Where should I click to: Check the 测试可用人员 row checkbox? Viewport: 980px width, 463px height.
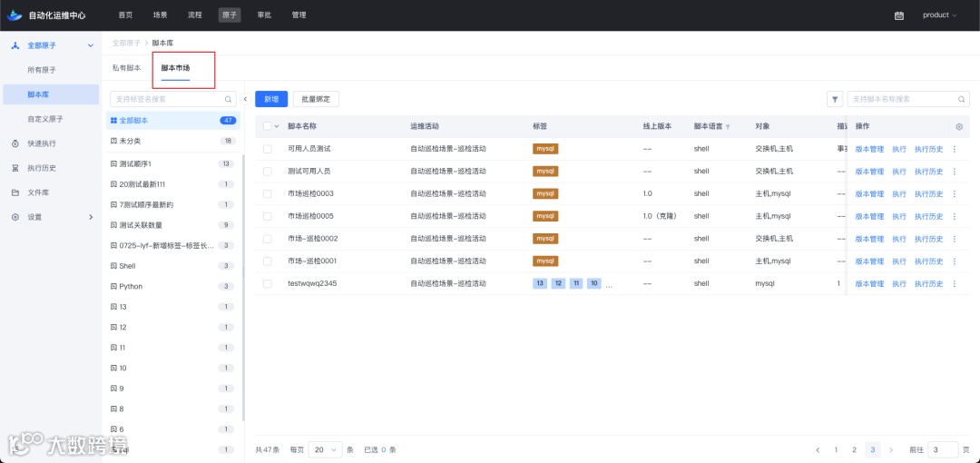click(x=268, y=172)
